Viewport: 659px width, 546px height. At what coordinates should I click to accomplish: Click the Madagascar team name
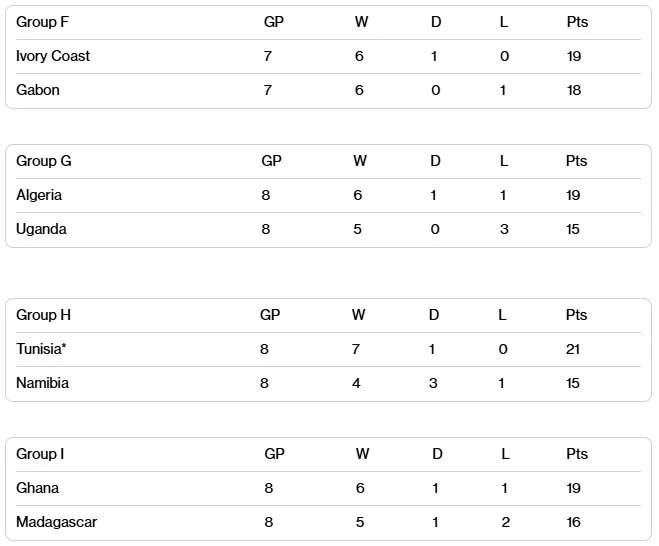tap(57, 522)
